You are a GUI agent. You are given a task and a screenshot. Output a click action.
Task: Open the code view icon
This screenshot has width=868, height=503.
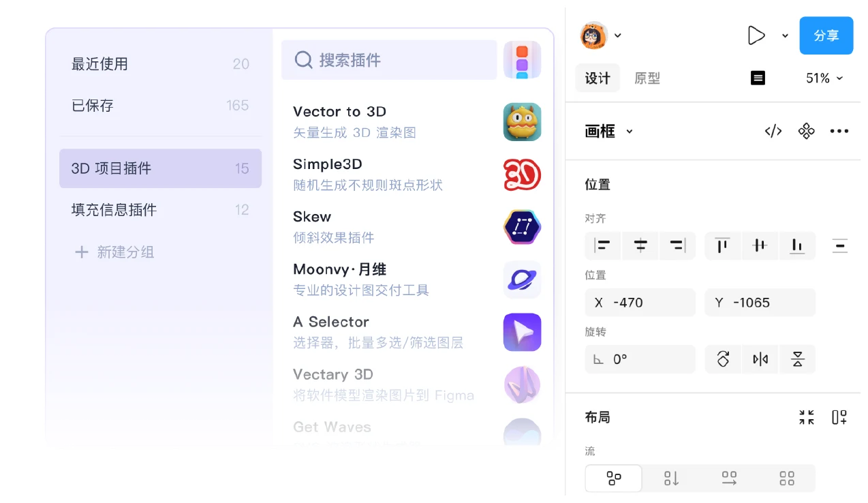coord(773,132)
